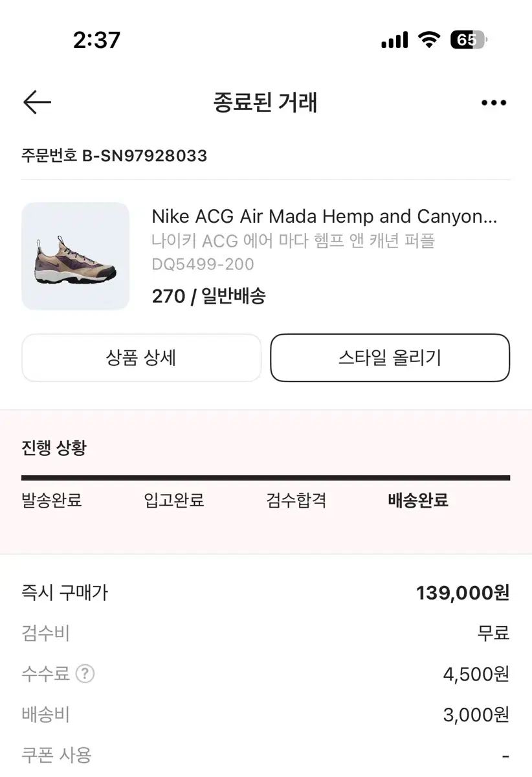Tap the 종료된 거래 page title
Screen dimensions: 532x777
tap(265, 103)
